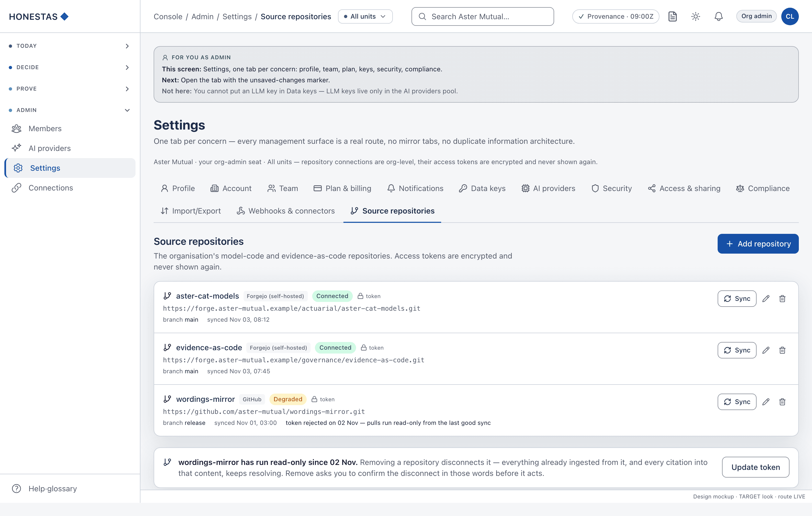The height and width of the screenshot is (516, 812).
Task: Expand the PROVE sidebar section
Action: [70, 89]
